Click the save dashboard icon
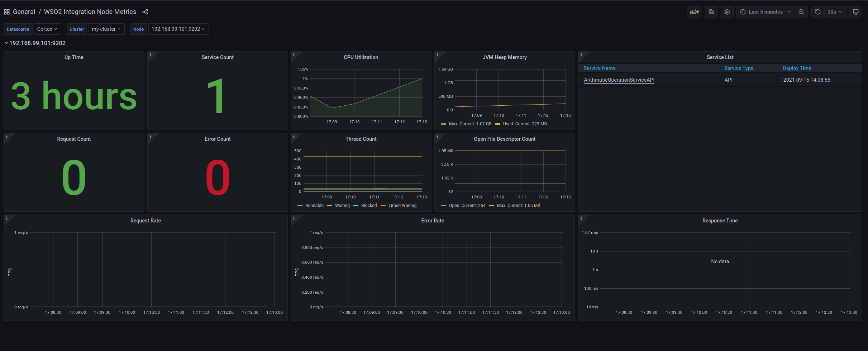This screenshot has width=868, height=351. tap(711, 12)
